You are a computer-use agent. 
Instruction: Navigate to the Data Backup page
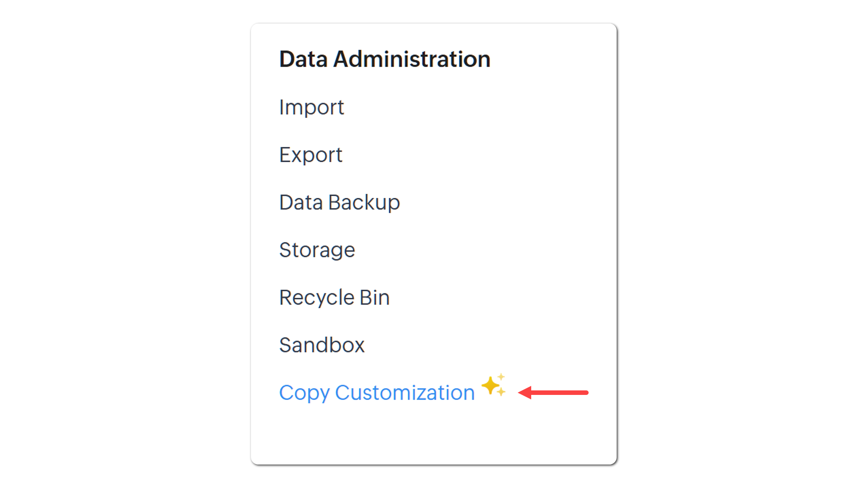(x=340, y=202)
